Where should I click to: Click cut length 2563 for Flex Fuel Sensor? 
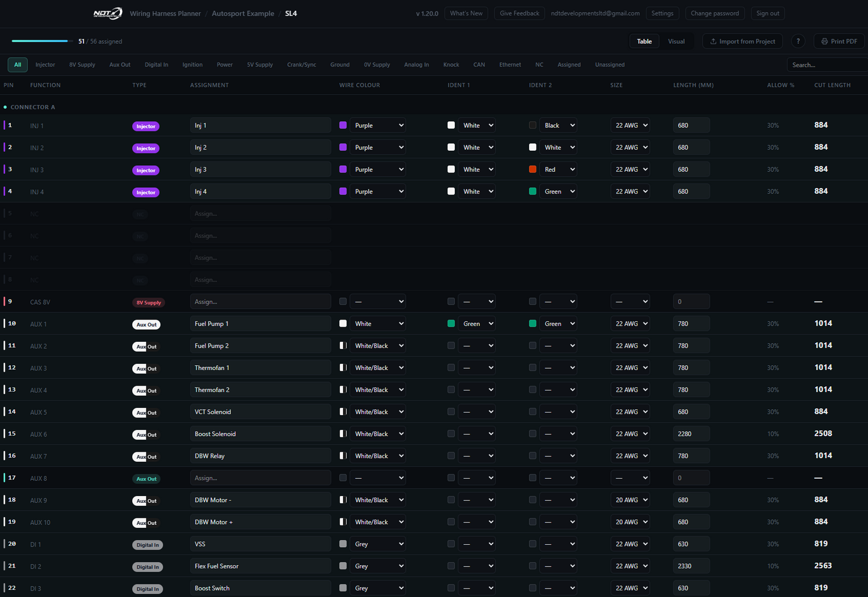[x=823, y=566]
